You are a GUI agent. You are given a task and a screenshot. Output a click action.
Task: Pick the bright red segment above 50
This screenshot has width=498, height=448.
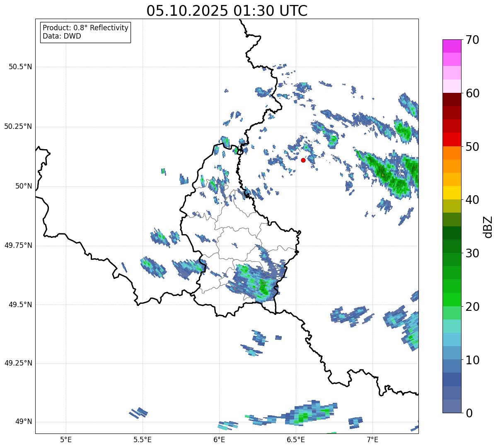click(452, 139)
